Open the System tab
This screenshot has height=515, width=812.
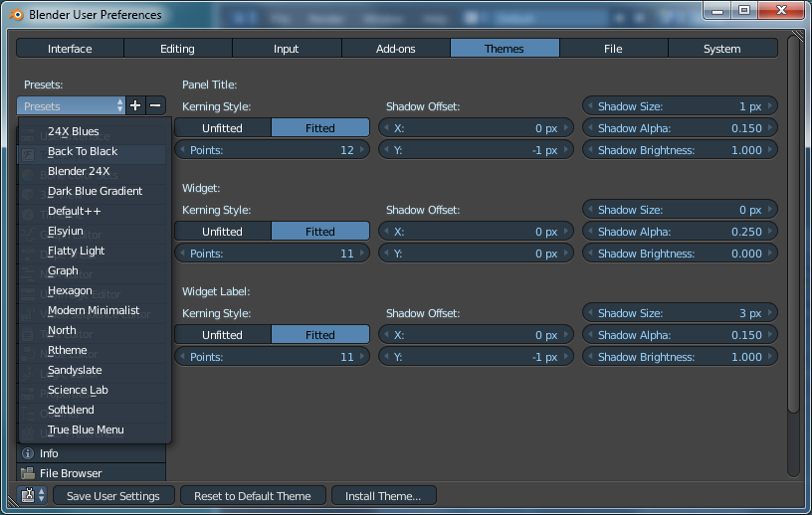pyautogui.click(x=722, y=49)
